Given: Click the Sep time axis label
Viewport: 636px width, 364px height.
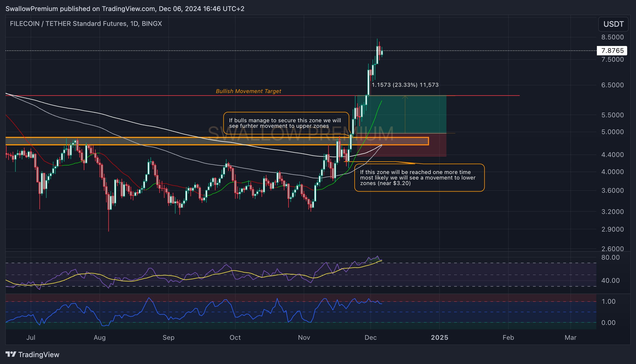Looking at the screenshot, I should pyautogui.click(x=168, y=338).
